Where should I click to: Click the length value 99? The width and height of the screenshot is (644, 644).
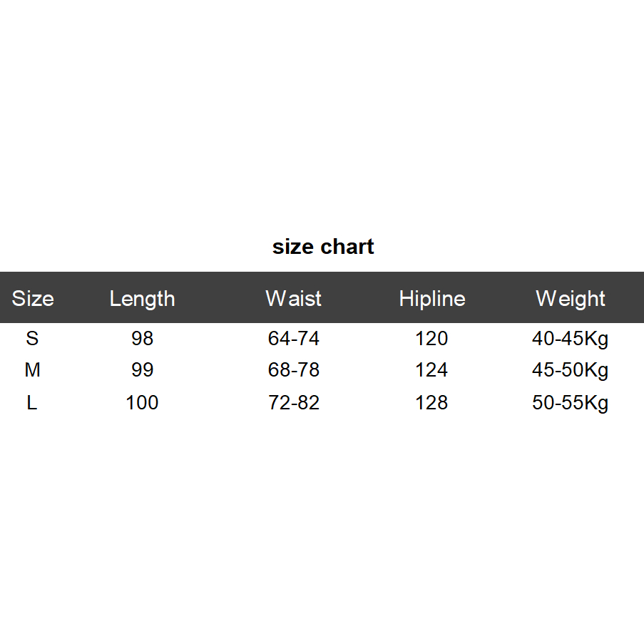[142, 370]
